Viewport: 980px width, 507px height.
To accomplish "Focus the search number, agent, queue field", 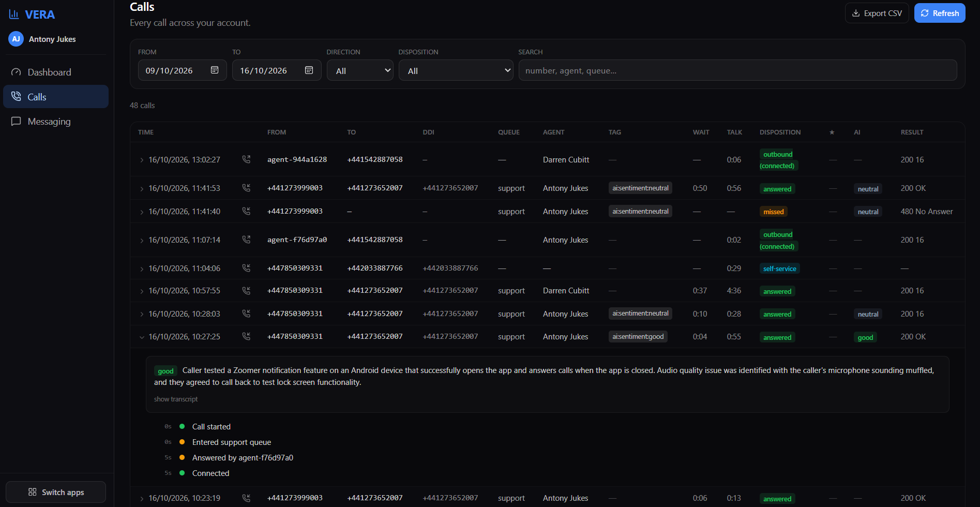I will tap(737, 70).
